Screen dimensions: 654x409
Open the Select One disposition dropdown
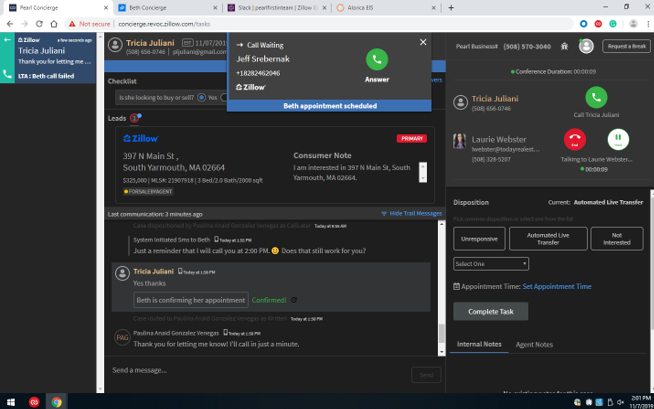pos(490,264)
